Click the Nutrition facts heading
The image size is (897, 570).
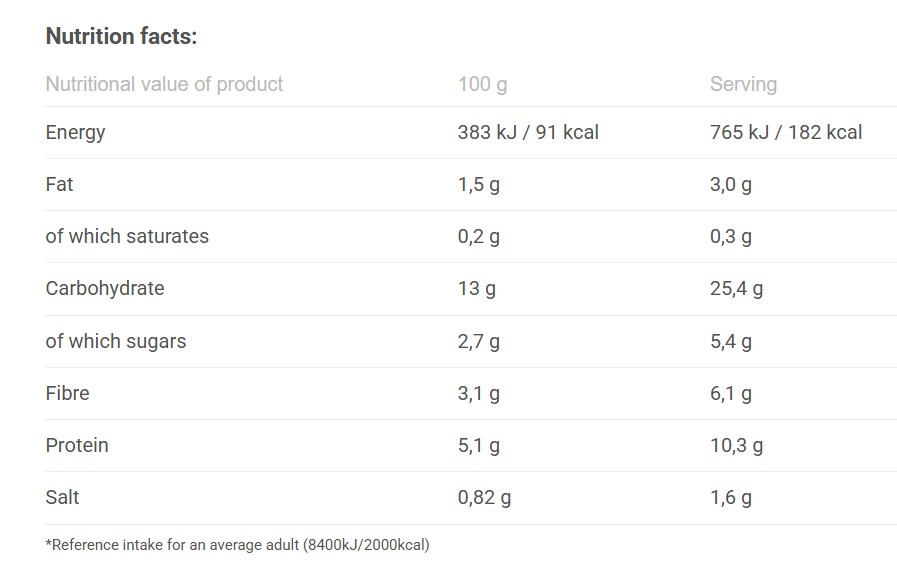(x=121, y=36)
